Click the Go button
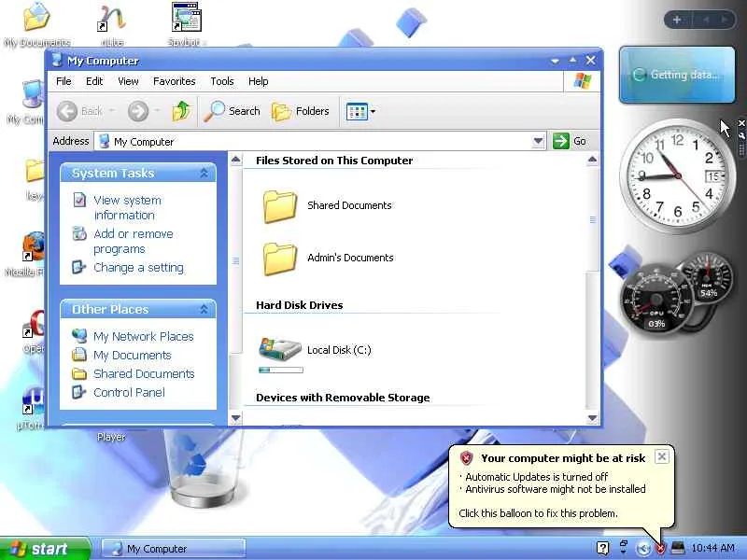This screenshot has width=747, height=560. (x=570, y=141)
